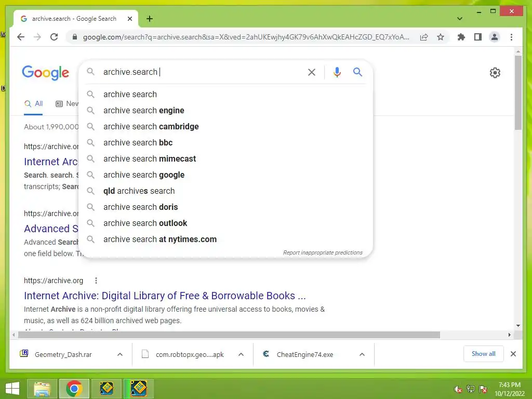
Task: Click the Action Center flag tray icon
Action: click(x=483, y=389)
